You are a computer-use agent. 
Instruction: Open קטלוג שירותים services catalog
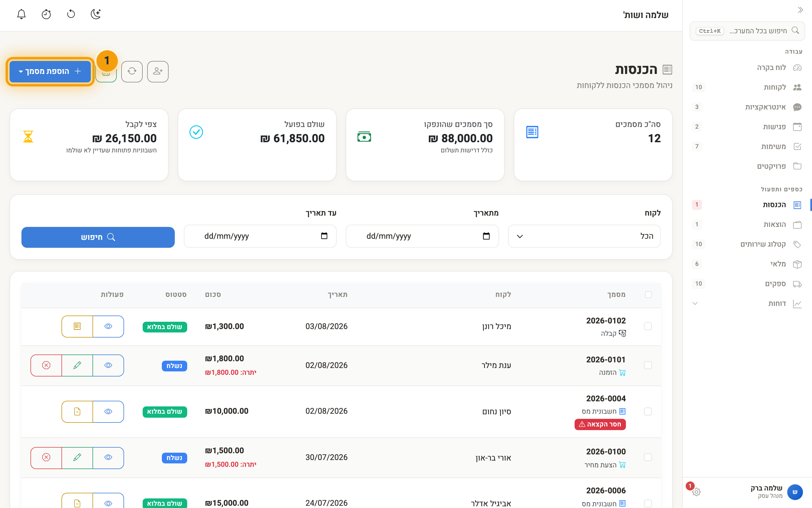[x=747, y=244]
